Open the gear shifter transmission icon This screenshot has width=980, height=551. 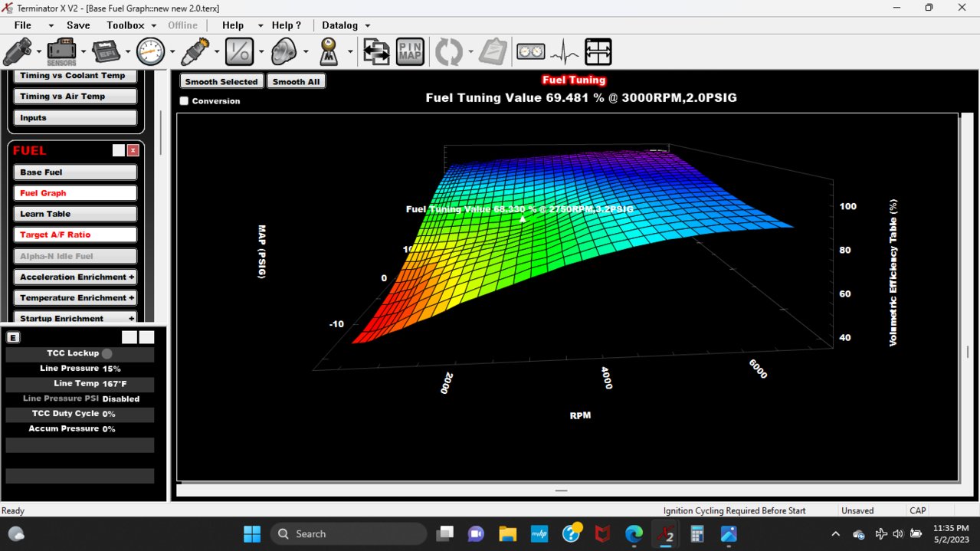329,52
